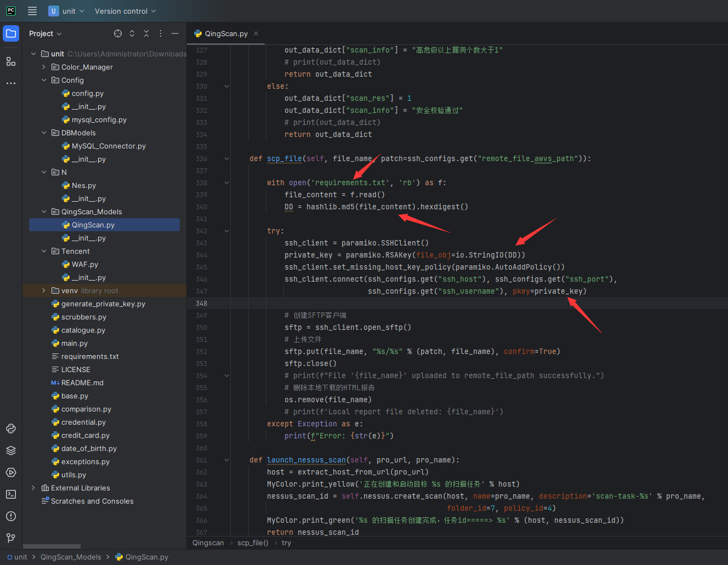Click line number 348 in the gutter

click(x=201, y=303)
